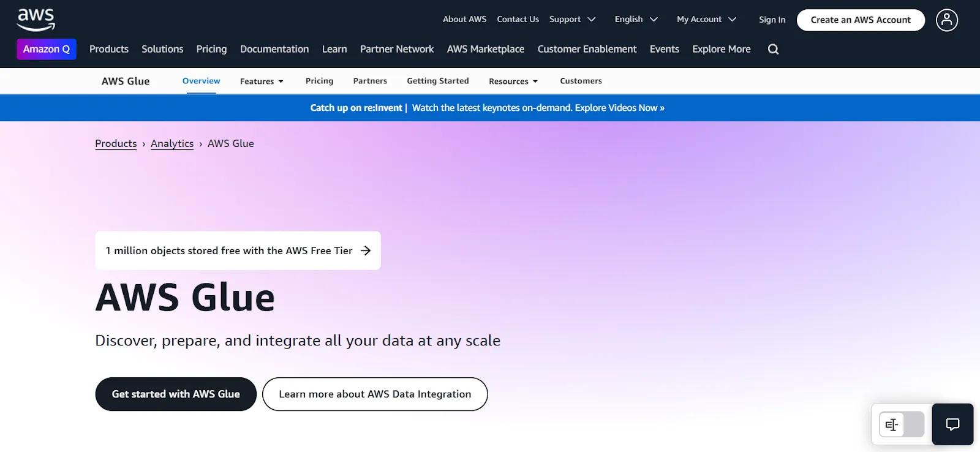980x452 pixels.
Task: Open the search magnifier icon
Action: tap(773, 50)
